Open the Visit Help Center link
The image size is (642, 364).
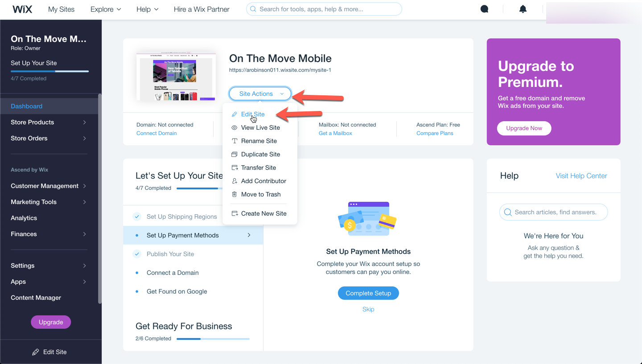581,176
